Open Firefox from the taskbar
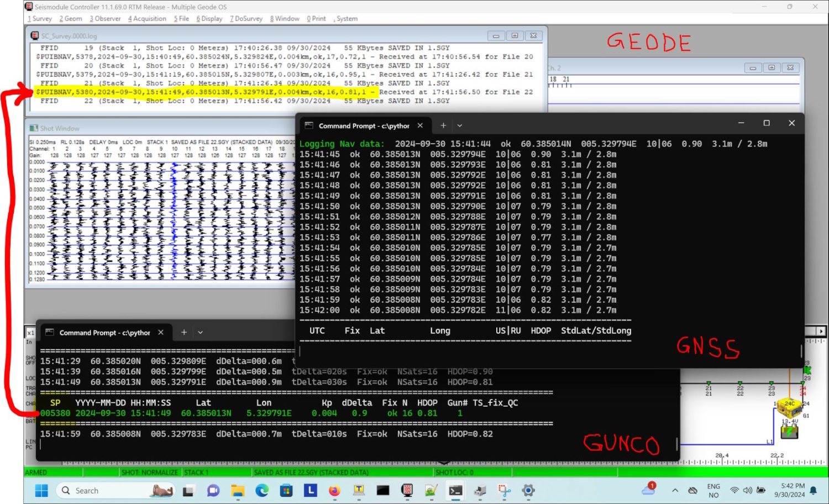 pos(334,490)
